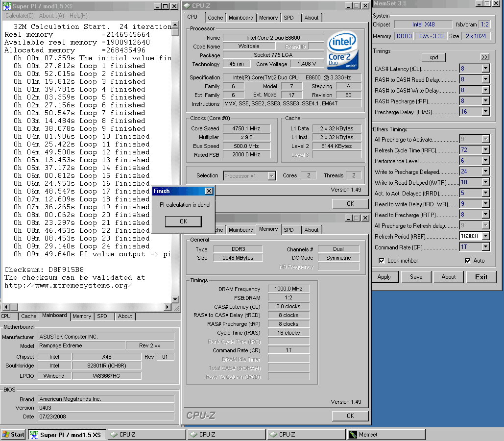Switch to Memory tab in top CPU-Z
The height and width of the screenshot is (441, 504).
coord(268,18)
